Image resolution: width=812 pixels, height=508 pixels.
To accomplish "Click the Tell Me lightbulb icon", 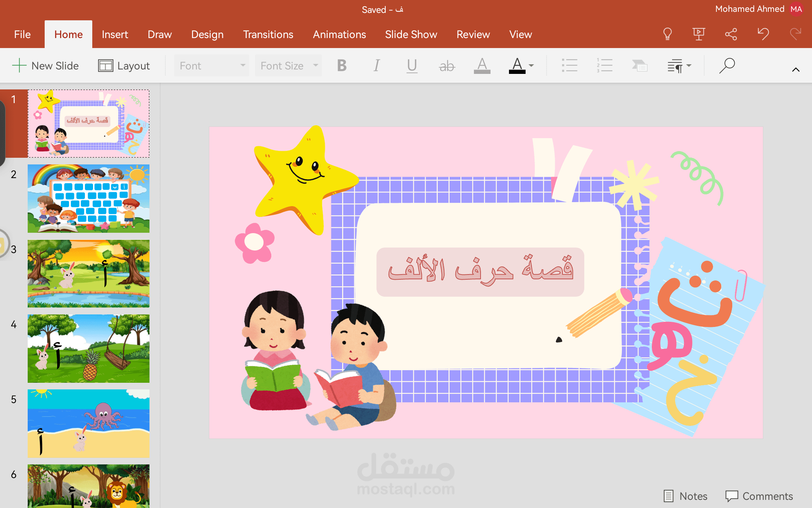I will click(x=667, y=34).
